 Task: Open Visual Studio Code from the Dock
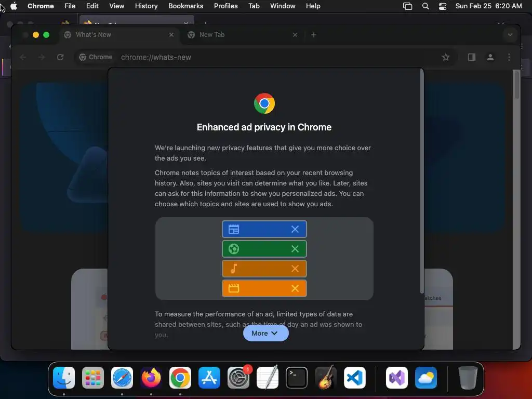(354, 378)
